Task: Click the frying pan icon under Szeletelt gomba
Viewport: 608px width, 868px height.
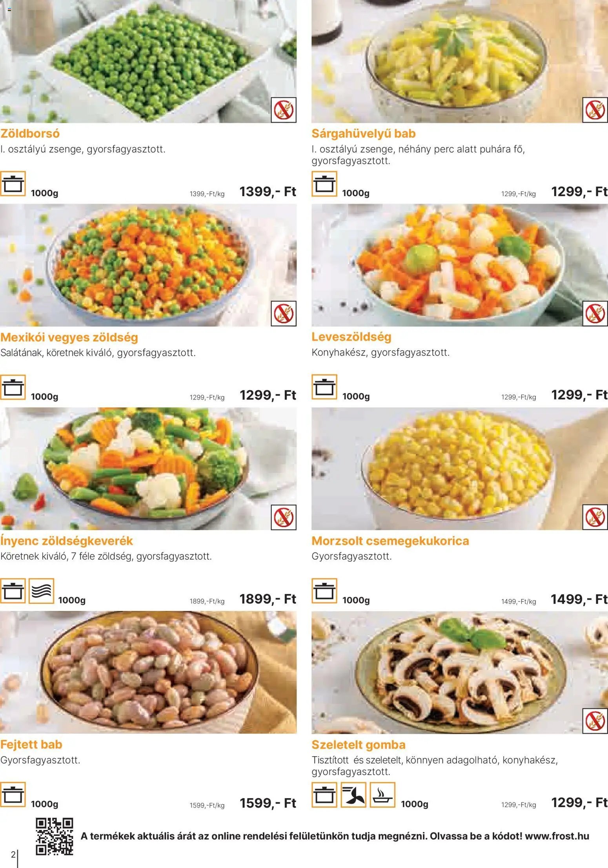Action: click(382, 795)
